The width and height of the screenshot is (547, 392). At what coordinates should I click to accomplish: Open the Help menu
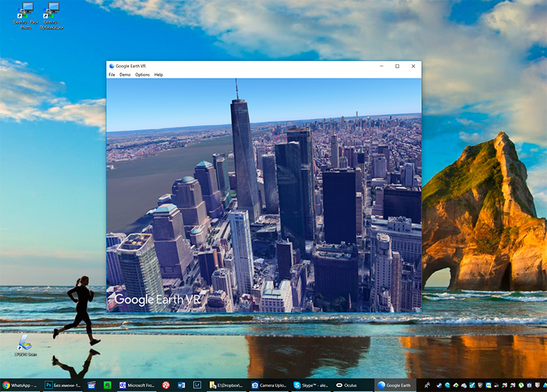(x=159, y=75)
